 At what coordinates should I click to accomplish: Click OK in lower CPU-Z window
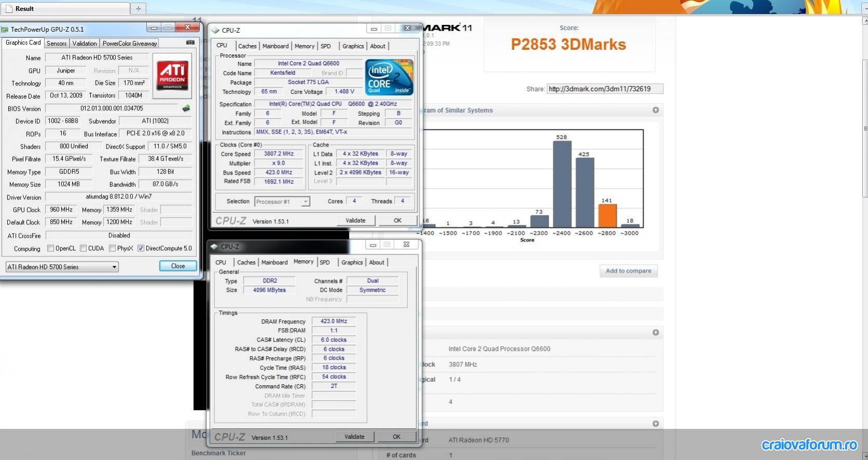(397, 437)
